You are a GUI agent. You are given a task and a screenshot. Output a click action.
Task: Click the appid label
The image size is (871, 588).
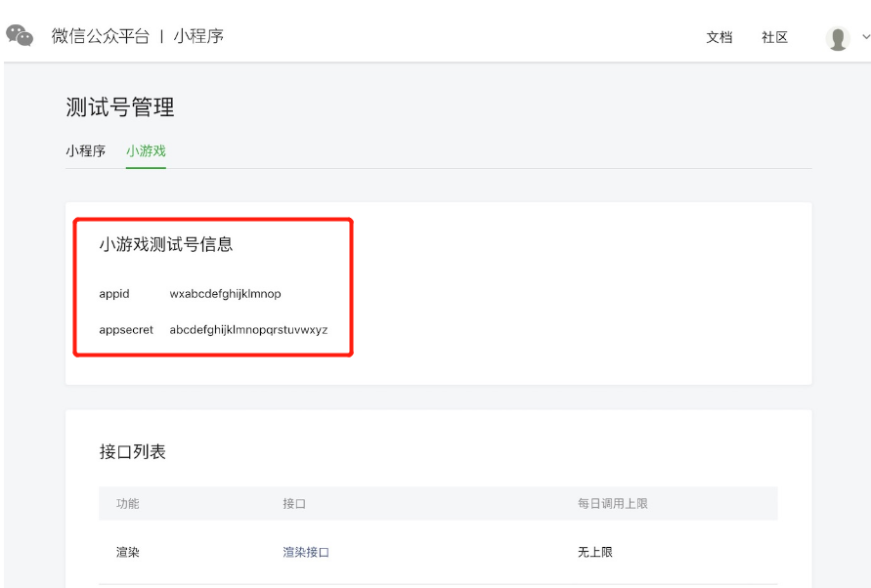pos(113,294)
